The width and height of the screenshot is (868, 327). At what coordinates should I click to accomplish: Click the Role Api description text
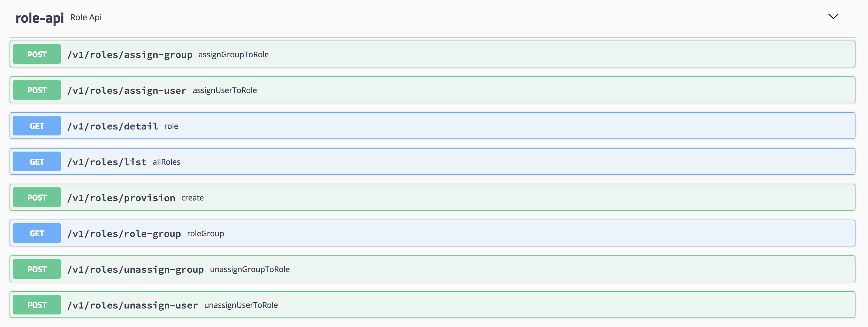click(x=85, y=18)
